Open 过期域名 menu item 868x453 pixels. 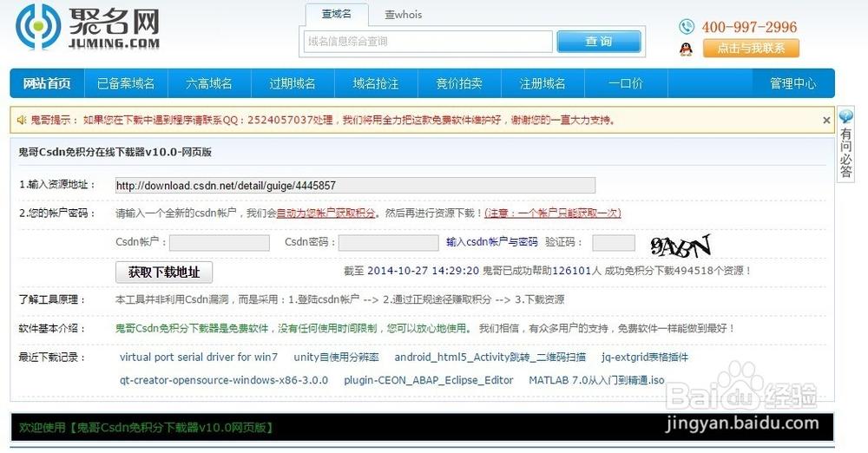click(293, 83)
